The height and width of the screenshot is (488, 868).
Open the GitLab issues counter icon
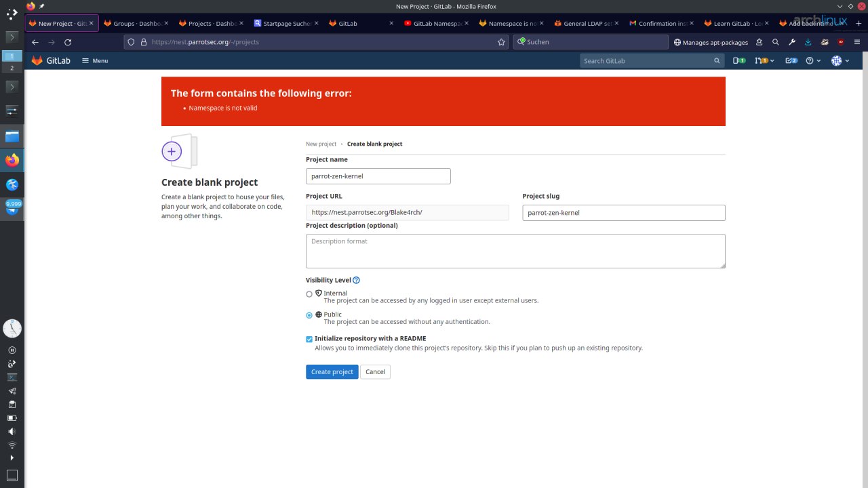tap(739, 61)
